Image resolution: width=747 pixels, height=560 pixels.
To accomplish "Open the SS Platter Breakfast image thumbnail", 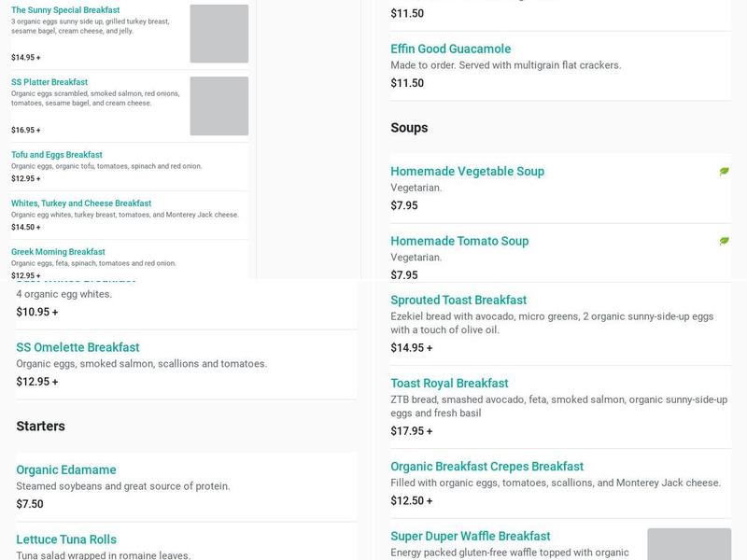I will pyautogui.click(x=218, y=105).
